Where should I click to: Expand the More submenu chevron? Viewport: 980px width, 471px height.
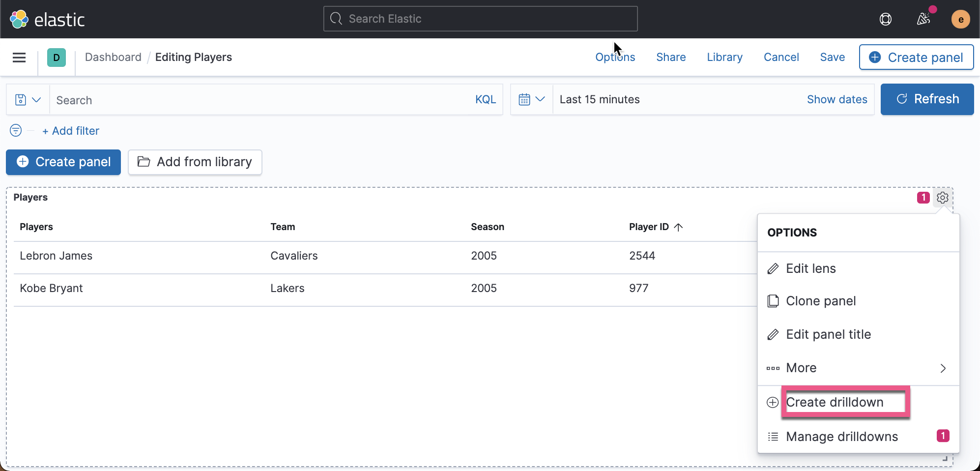point(943,368)
